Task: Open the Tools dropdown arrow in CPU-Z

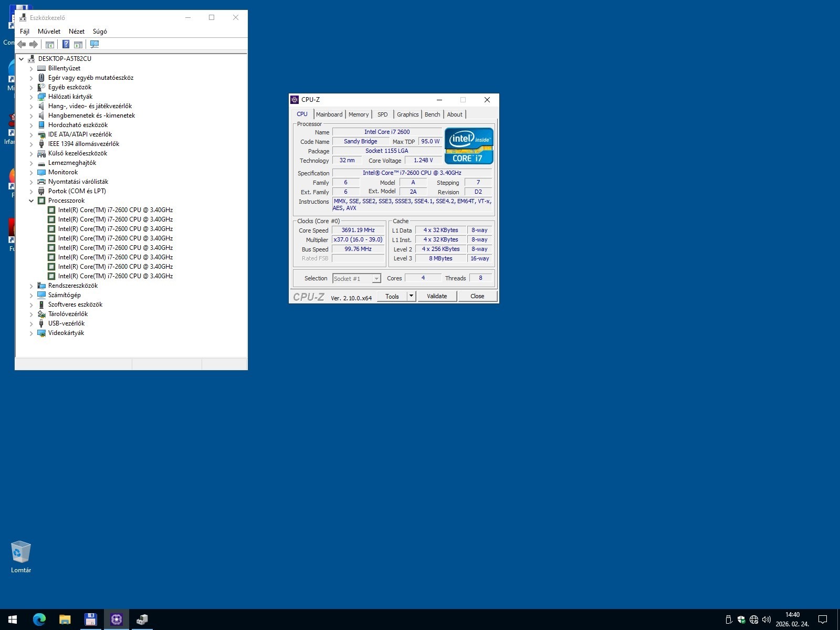Action: click(x=411, y=296)
